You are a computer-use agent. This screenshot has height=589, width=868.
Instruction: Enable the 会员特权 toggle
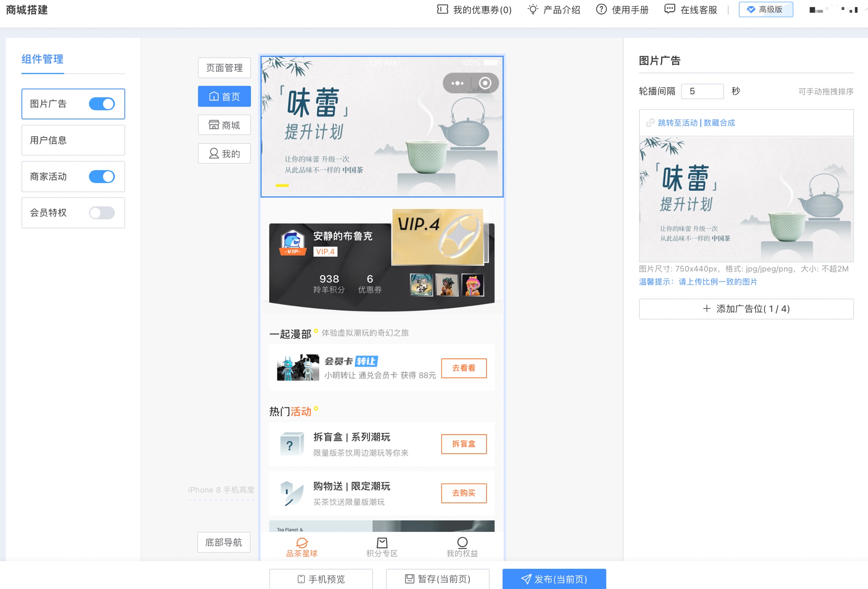click(x=102, y=213)
